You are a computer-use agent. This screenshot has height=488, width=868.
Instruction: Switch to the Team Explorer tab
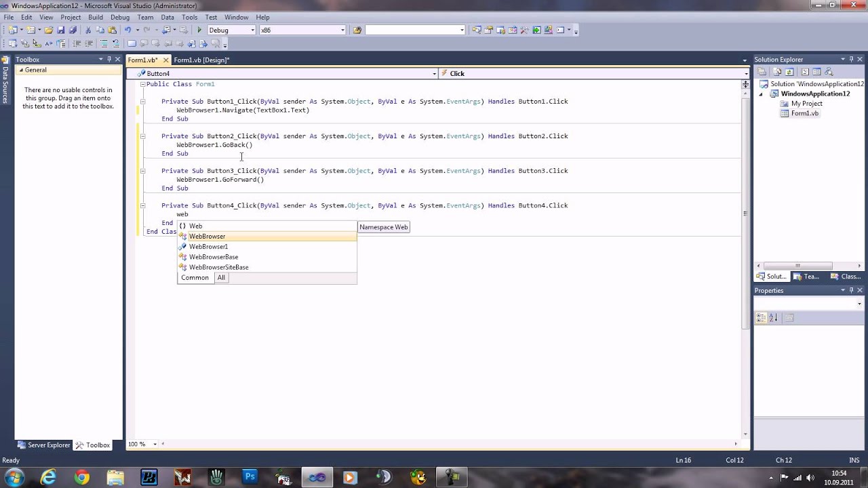point(806,277)
